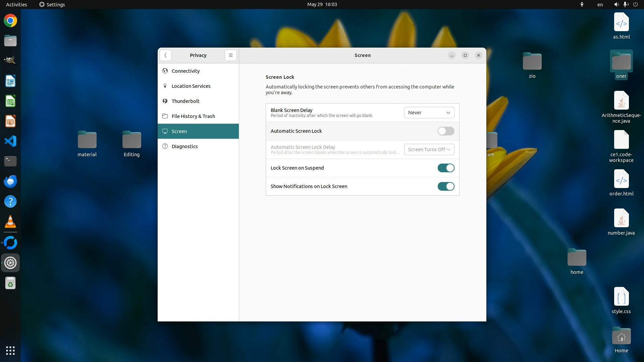Enable the Automatic Screen Lock switch
Viewport: 644px width, 362px height.
[446, 131]
